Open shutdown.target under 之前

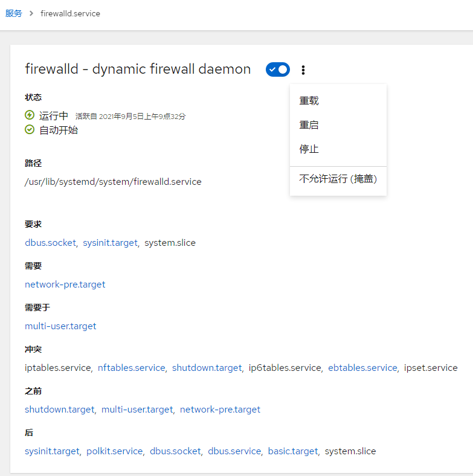pyautogui.click(x=60, y=409)
